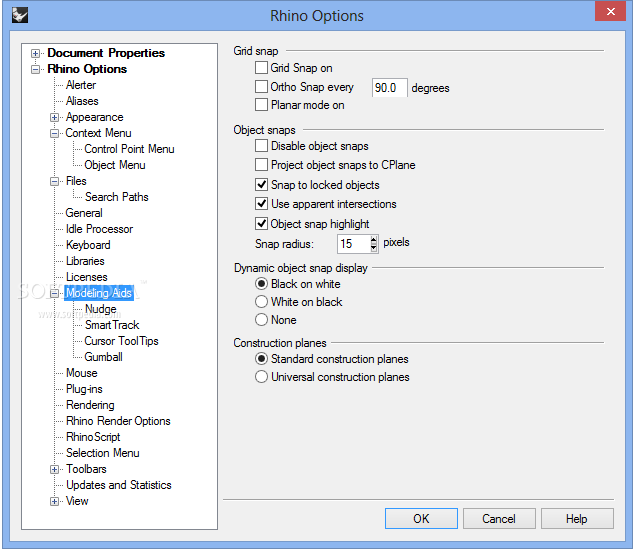Expand the Appearance node
The height and width of the screenshot is (549, 633).
point(54,117)
